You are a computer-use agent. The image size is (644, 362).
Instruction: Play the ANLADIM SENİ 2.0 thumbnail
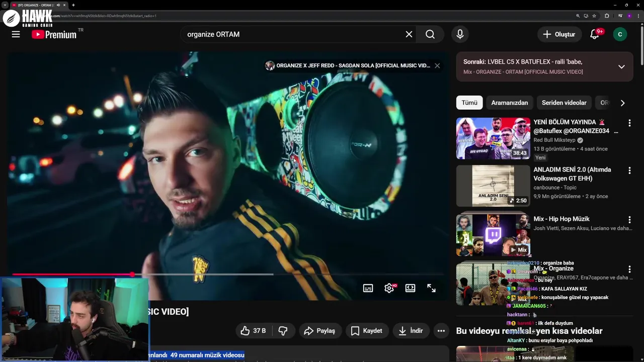pos(493,186)
